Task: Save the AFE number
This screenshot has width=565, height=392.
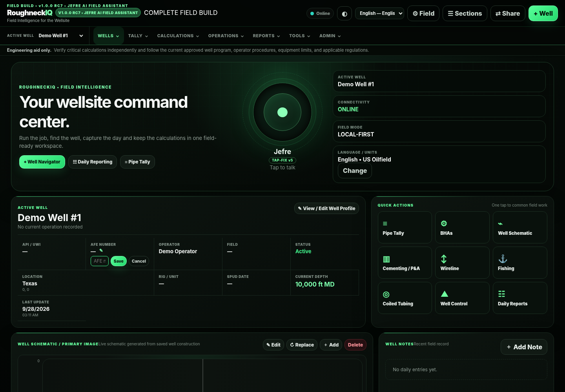Action: point(118,261)
